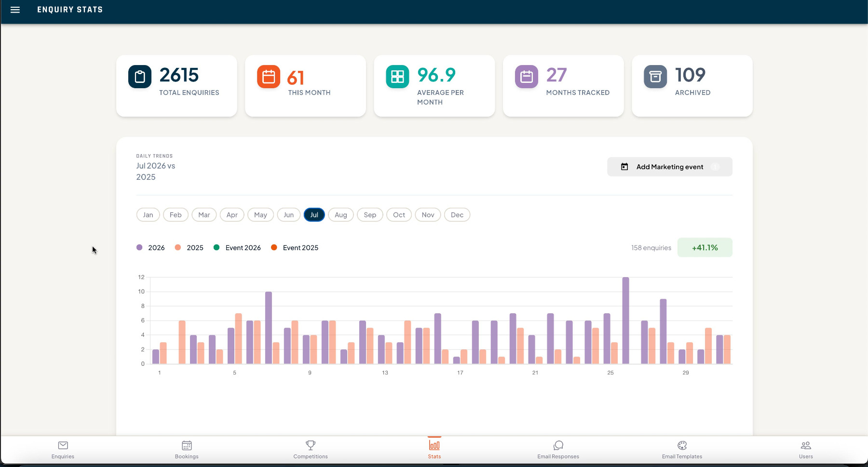Click the Months Tracked calendar icon

527,77
